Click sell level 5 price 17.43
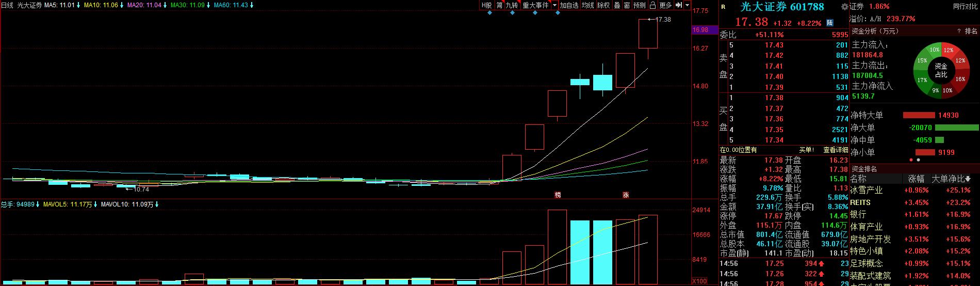The image size is (980, 286). click(774, 45)
